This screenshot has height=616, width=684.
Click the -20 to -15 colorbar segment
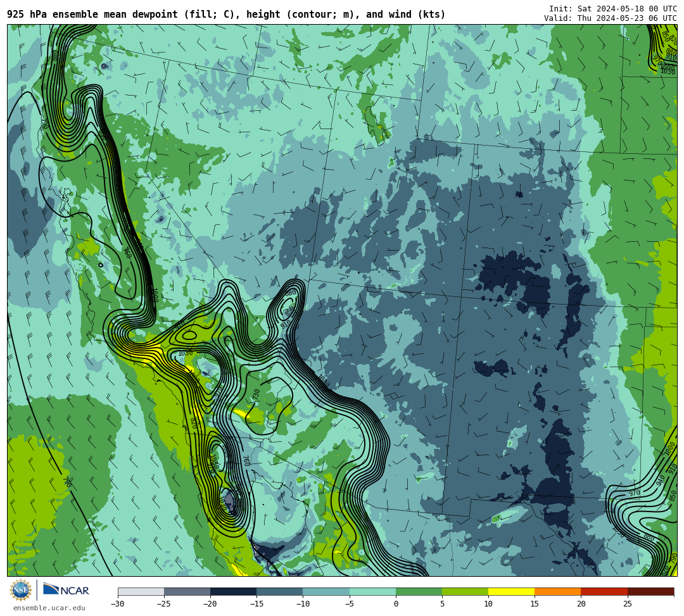(x=233, y=591)
